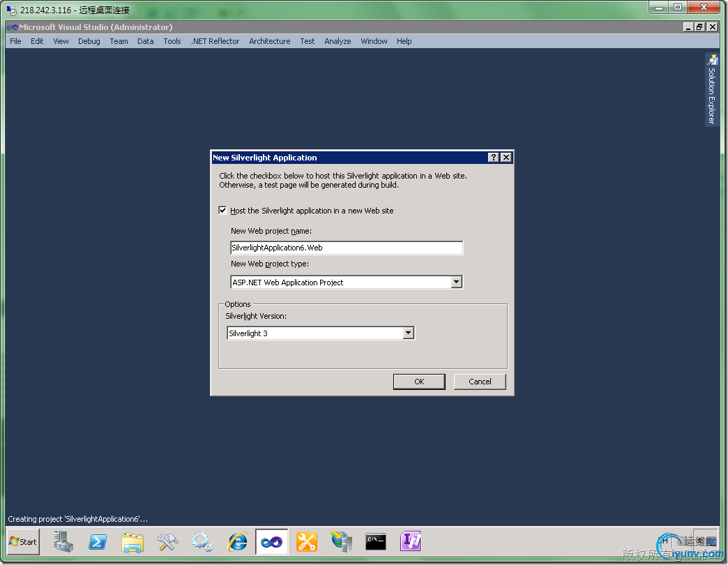The width and height of the screenshot is (728, 565).
Task: Launch the purple InfoPath taskbar icon
Action: [x=411, y=541]
